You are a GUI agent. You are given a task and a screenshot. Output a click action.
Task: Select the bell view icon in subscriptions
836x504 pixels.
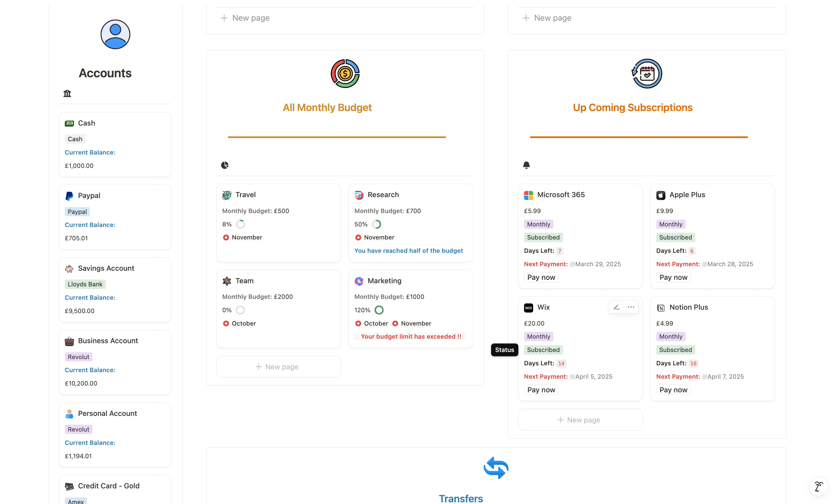click(526, 165)
